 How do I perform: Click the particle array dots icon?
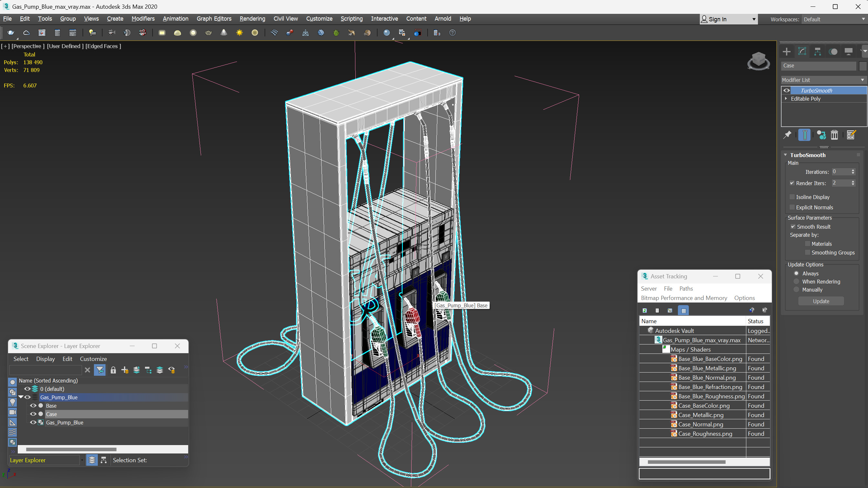(x=274, y=33)
